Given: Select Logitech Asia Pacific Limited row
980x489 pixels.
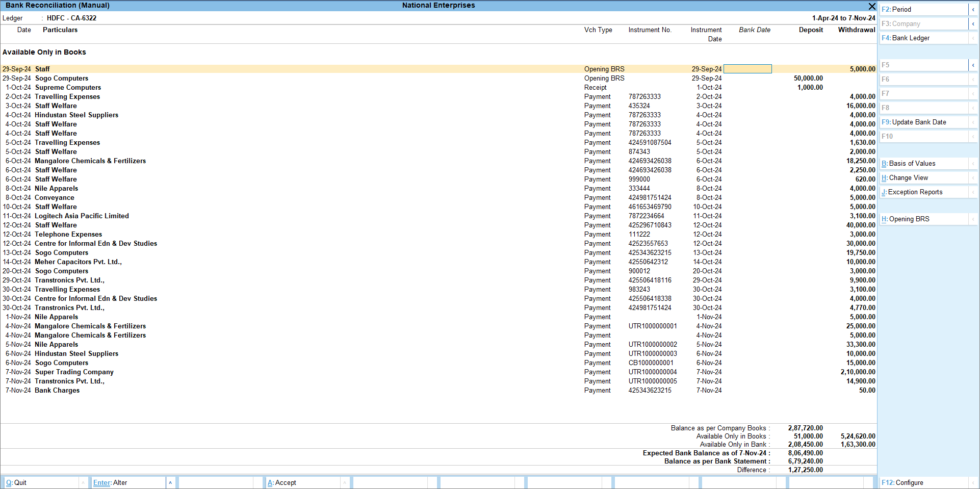Looking at the screenshot, I should (439, 216).
